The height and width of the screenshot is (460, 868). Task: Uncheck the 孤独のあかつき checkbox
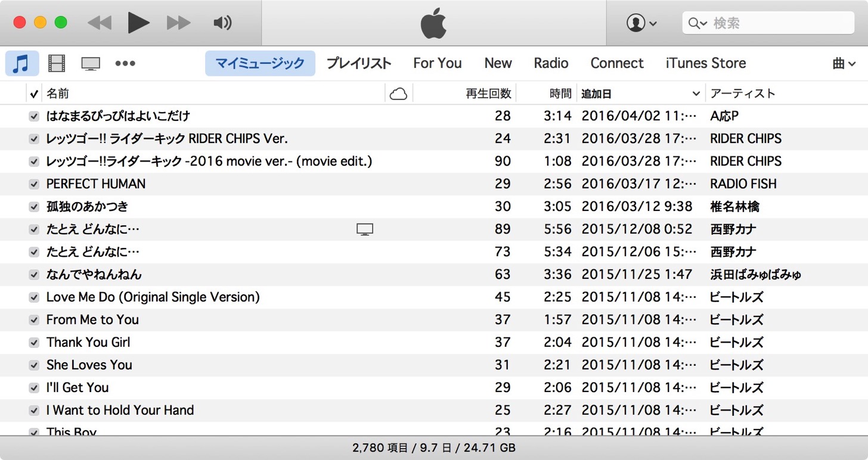[x=34, y=207]
